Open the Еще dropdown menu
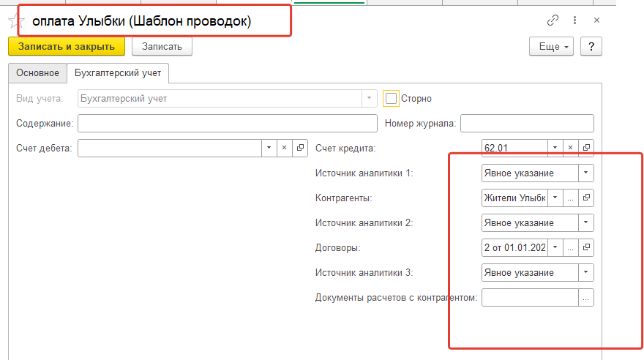 [551, 46]
